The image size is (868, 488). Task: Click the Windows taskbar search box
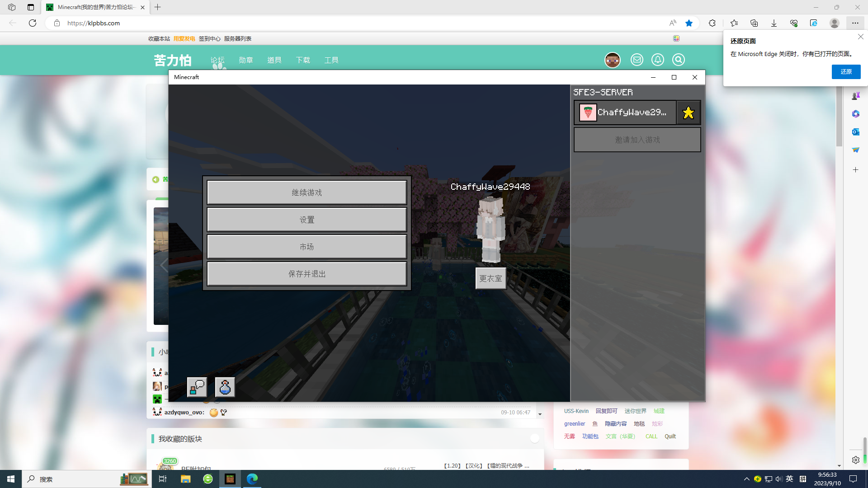click(x=86, y=479)
